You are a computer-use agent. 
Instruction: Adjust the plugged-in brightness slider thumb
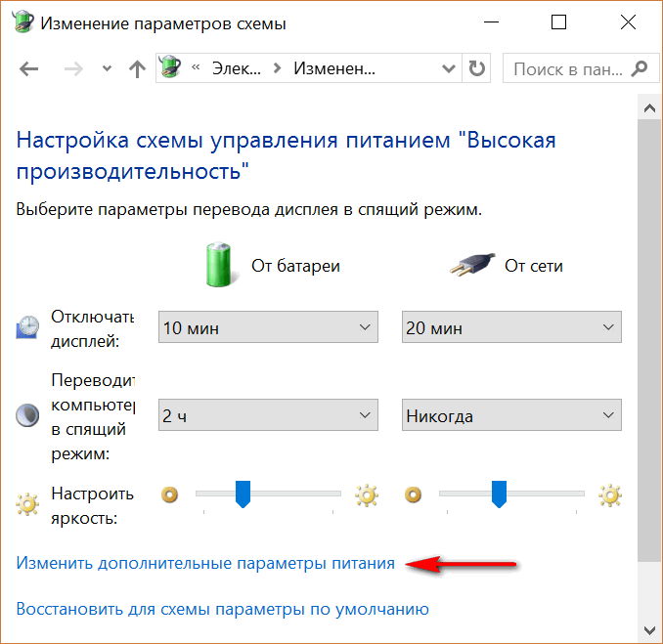pyautogui.click(x=500, y=494)
